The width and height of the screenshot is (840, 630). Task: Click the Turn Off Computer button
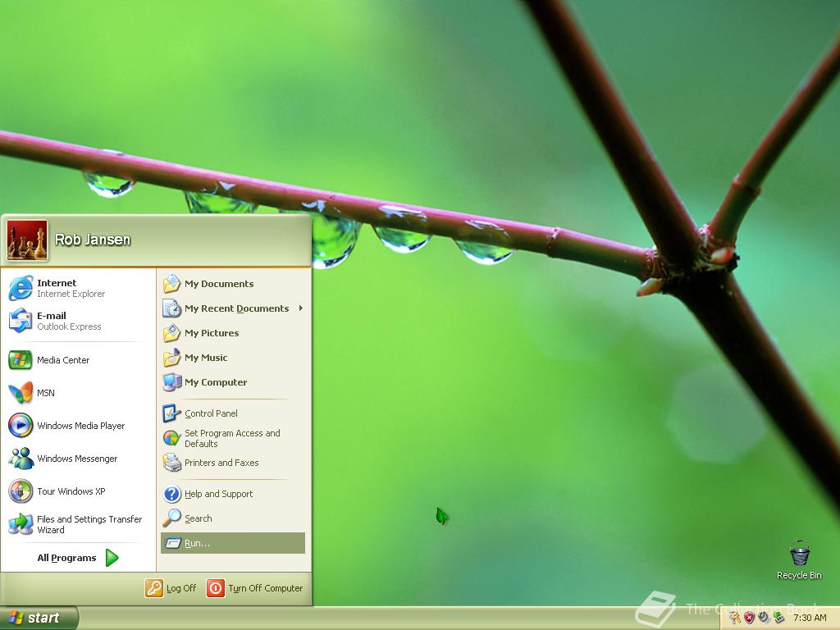[x=255, y=588]
